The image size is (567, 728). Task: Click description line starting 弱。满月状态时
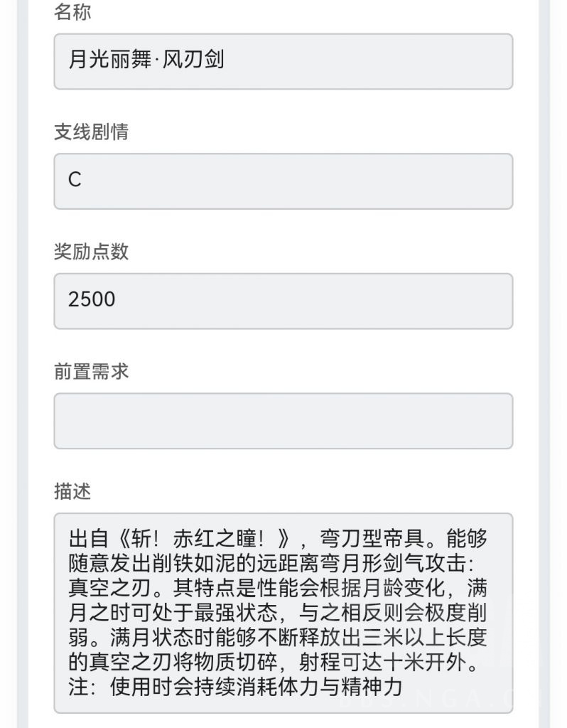(x=278, y=637)
